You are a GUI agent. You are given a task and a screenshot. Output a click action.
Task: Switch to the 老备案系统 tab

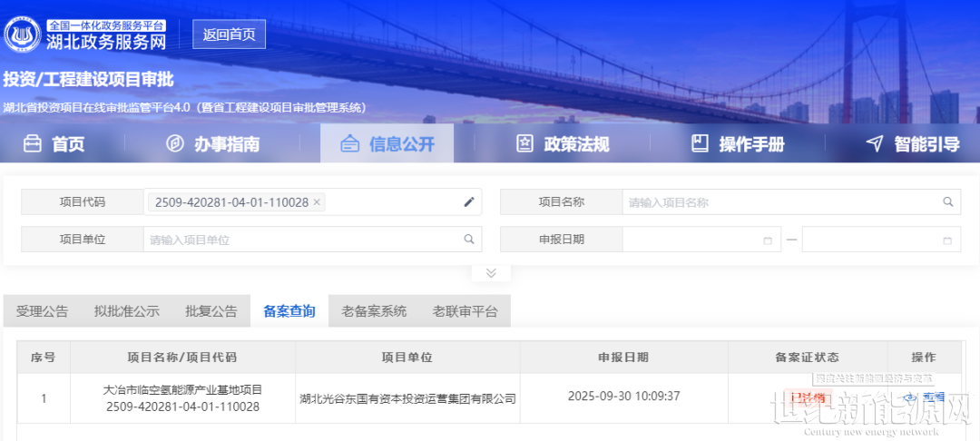coord(374,311)
